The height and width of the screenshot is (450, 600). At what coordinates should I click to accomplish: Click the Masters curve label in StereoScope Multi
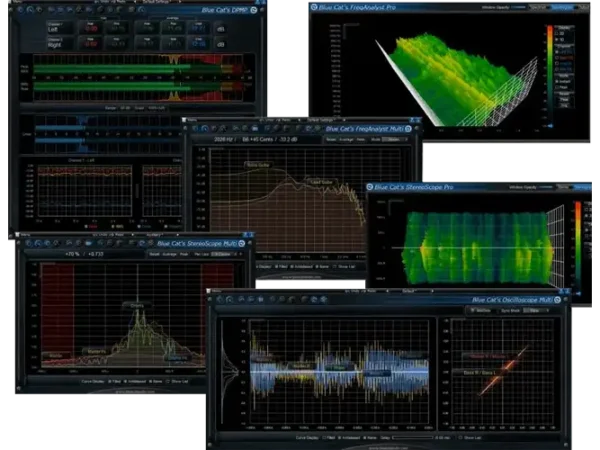pyautogui.click(x=96, y=351)
